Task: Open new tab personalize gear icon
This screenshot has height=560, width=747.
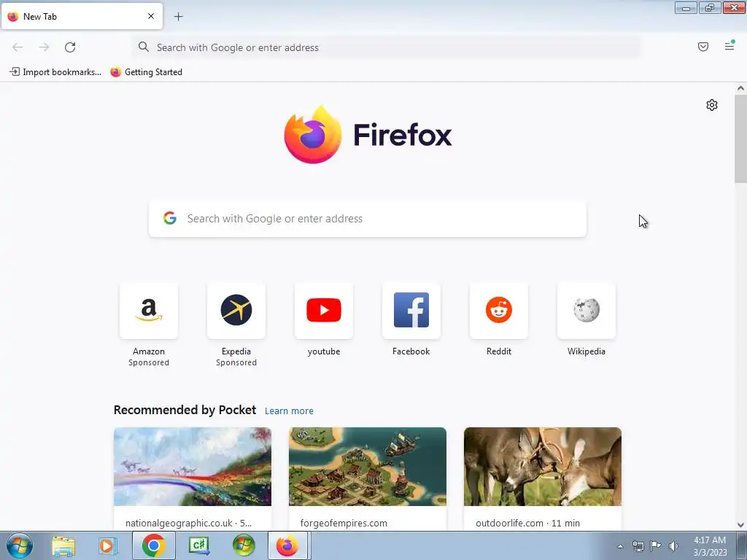Action: pos(712,105)
